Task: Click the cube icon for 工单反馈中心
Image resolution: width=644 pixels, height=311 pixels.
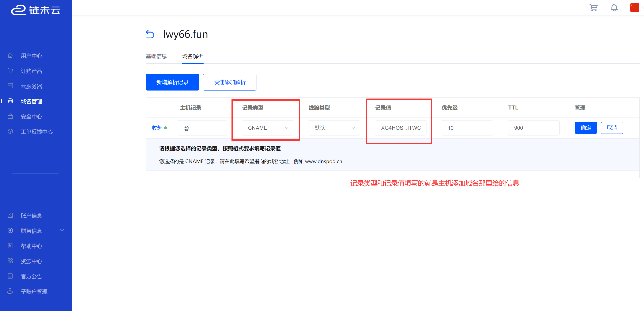Action: point(10,131)
